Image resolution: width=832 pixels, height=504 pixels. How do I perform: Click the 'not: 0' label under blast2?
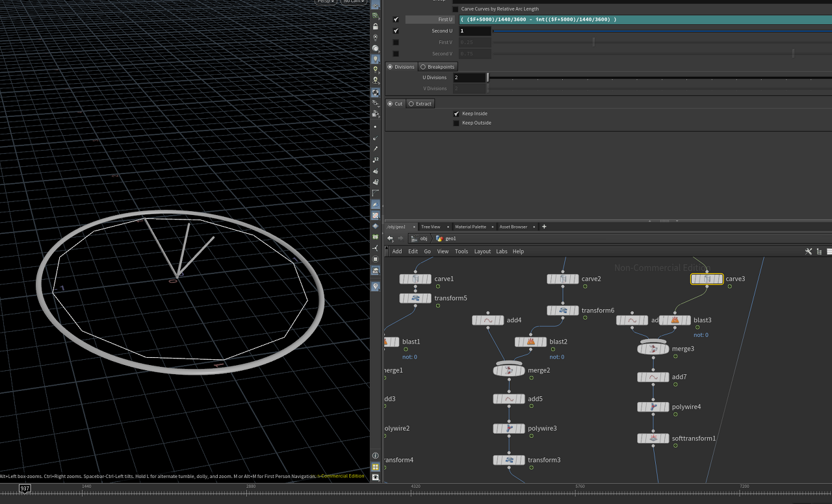[556, 357]
